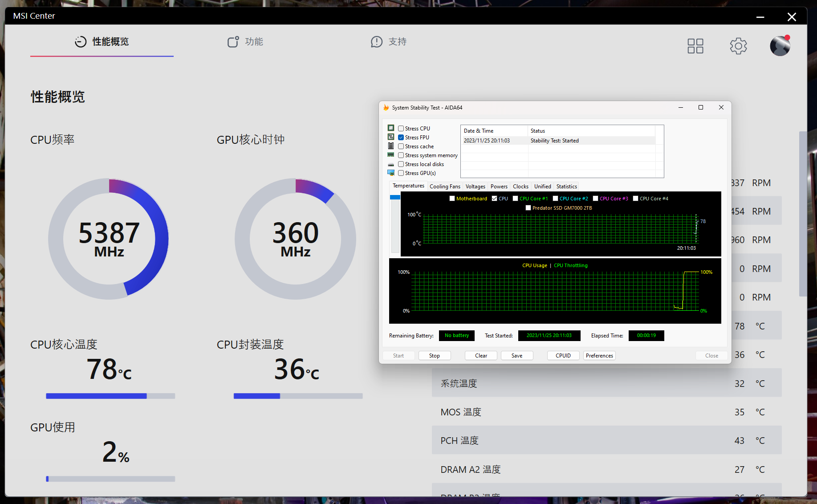Click the blue graph scale indicator bar
Screen dimensions: 817x504
pyautogui.click(x=395, y=197)
